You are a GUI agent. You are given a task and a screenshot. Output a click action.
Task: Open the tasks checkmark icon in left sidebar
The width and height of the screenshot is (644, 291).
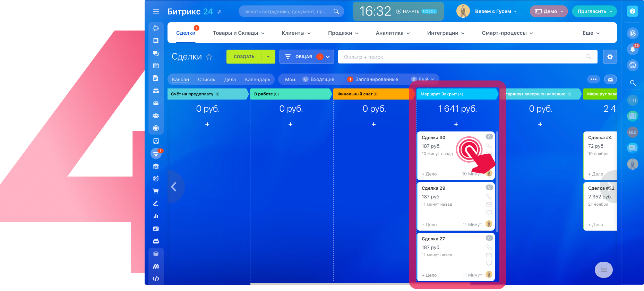click(x=156, y=141)
